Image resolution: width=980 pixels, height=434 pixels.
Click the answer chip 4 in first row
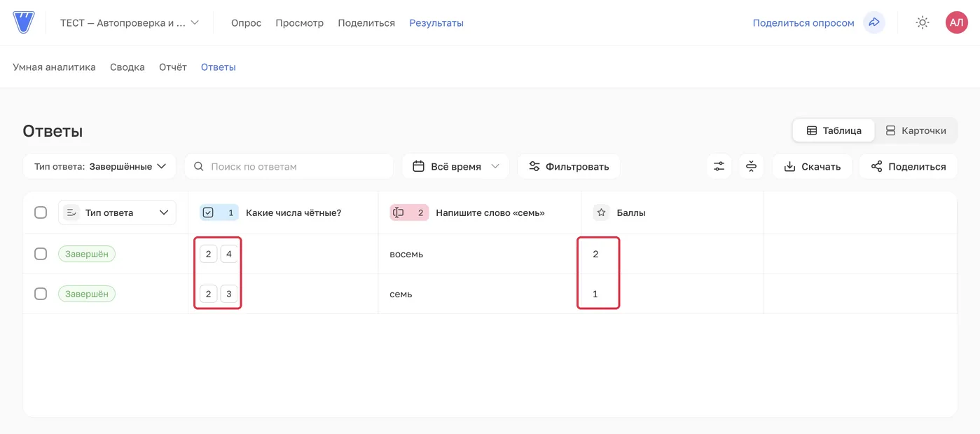point(229,254)
